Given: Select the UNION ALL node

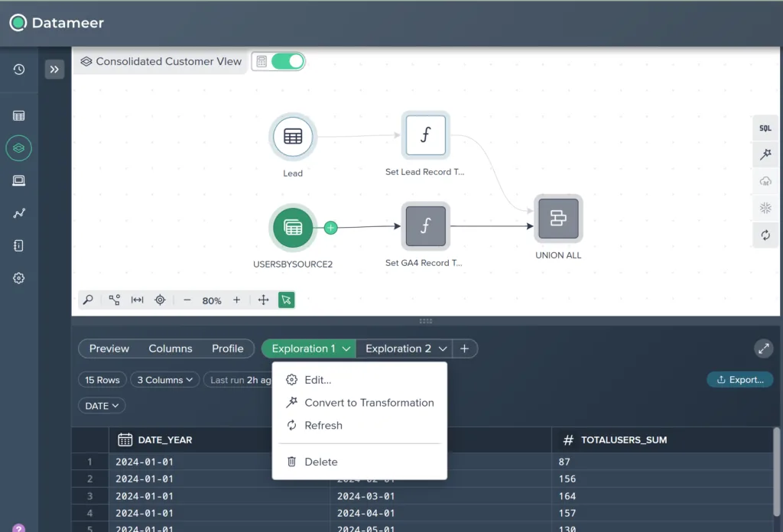Looking at the screenshot, I should 558,219.
